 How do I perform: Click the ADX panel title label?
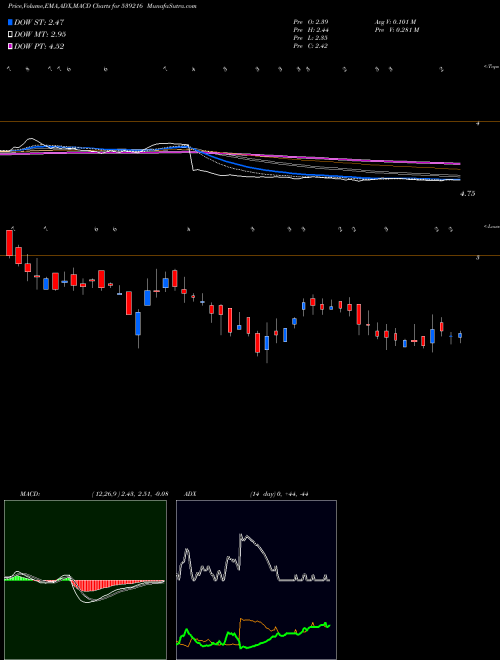191,494
